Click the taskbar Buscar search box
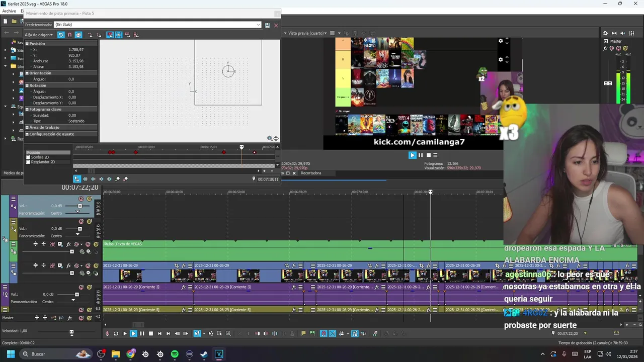 (56, 354)
